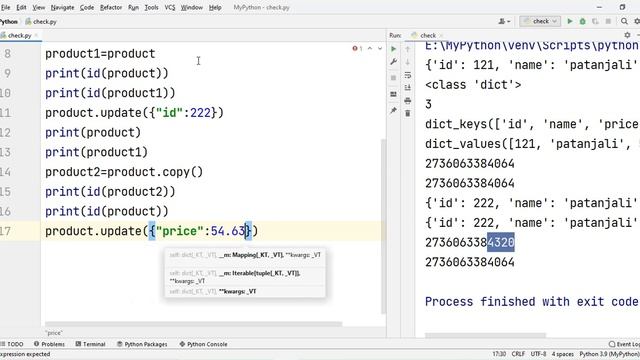Close the check.py editor tab
Screen dimensions: 640x360
click(36, 36)
